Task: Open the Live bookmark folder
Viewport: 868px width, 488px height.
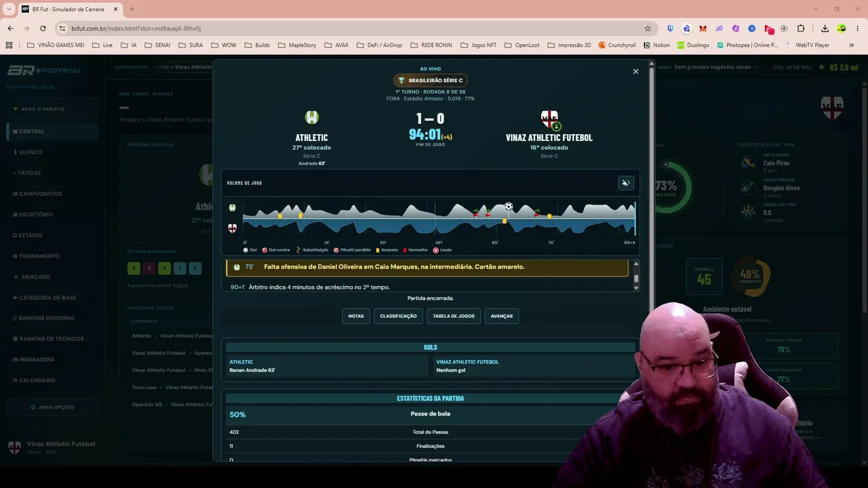Action: click(102, 45)
